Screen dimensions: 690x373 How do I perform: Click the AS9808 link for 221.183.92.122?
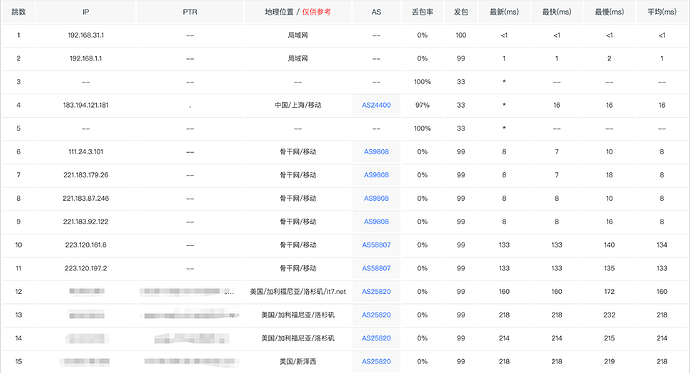click(376, 222)
